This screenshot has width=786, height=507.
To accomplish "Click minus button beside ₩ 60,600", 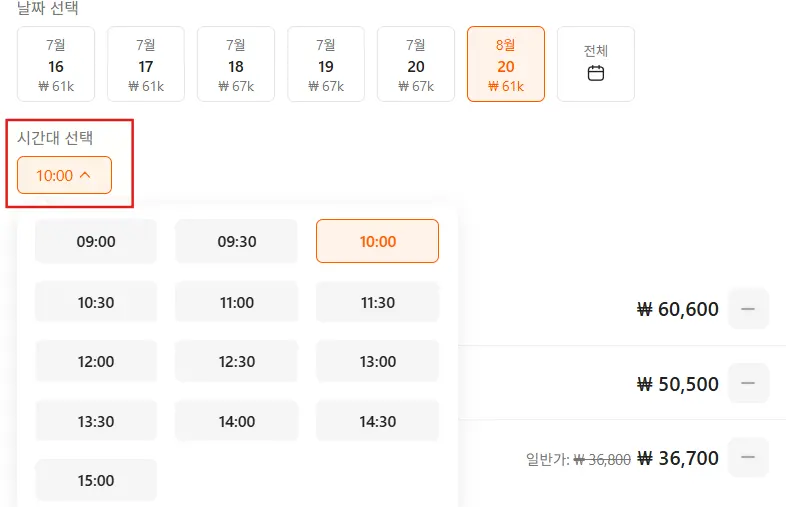I will pos(748,309).
